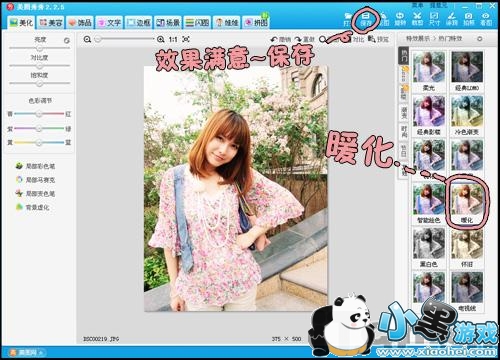Select the 旋转 (Rotate) tool
This screenshot has width=500, height=360.
(400, 19)
